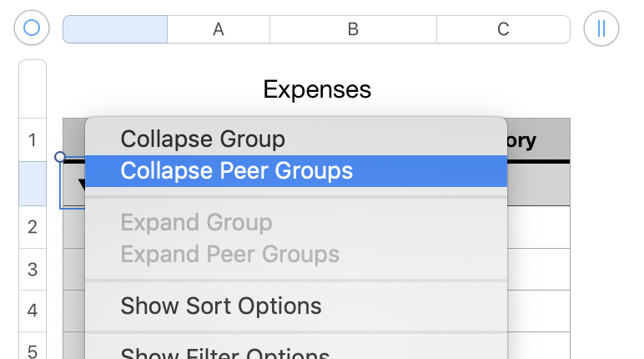Select column C header
Viewport: 644px width, 359px height.
click(503, 29)
